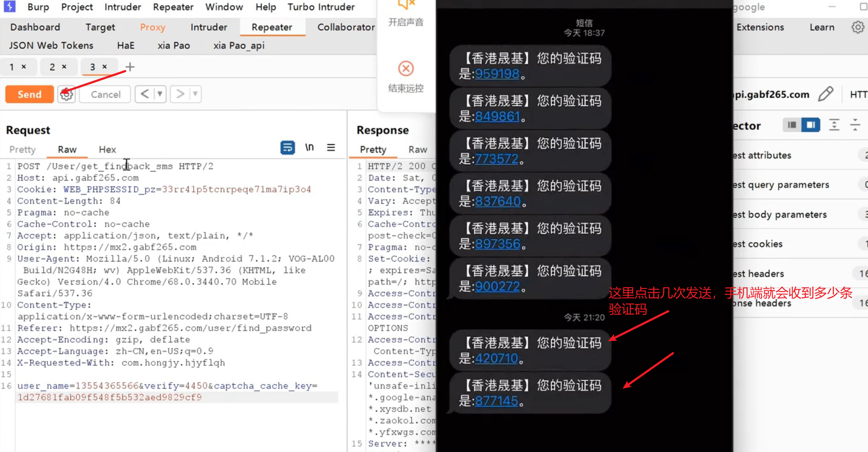The width and height of the screenshot is (868, 452).
Task: Toggle non-printable characters \n button
Action: tap(309, 148)
